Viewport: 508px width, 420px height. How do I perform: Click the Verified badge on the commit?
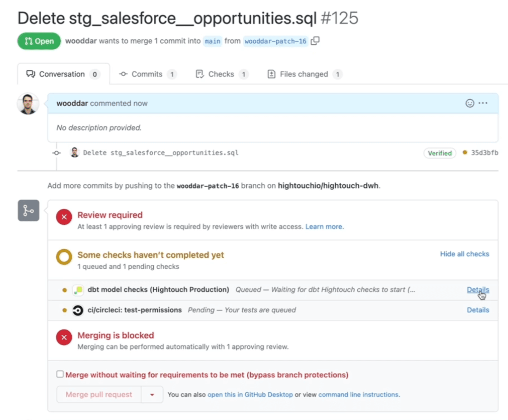click(x=439, y=153)
